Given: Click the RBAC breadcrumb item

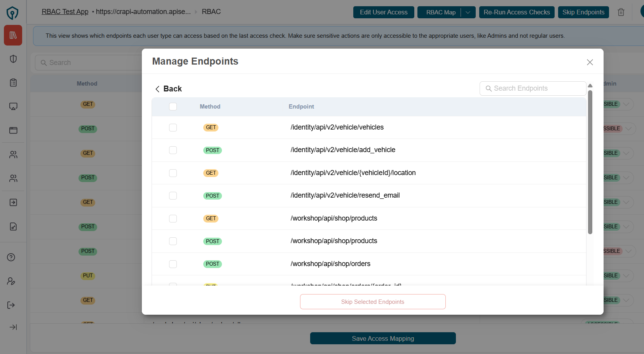Looking at the screenshot, I should click(211, 12).
